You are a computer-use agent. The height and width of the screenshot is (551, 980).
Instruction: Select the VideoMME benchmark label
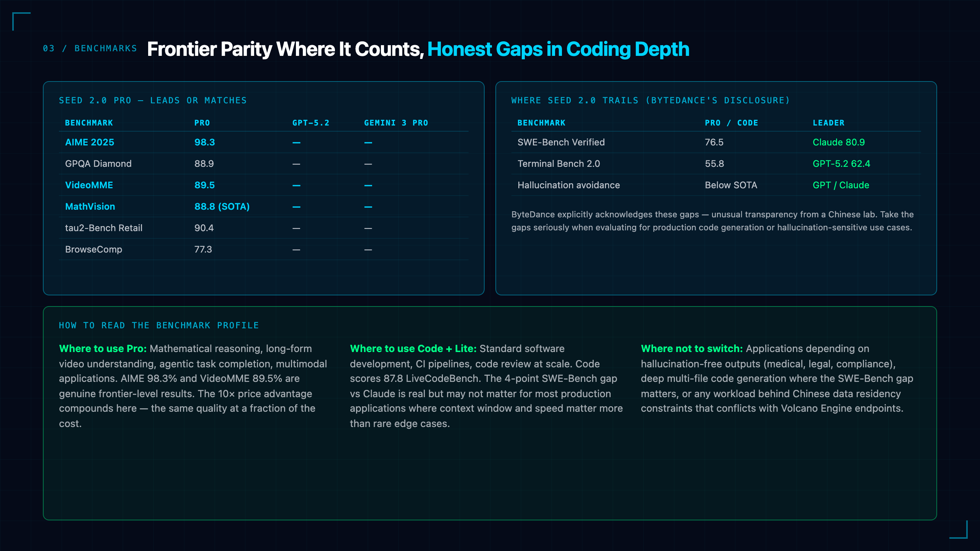pyautogui.click(x=89, y=185)
